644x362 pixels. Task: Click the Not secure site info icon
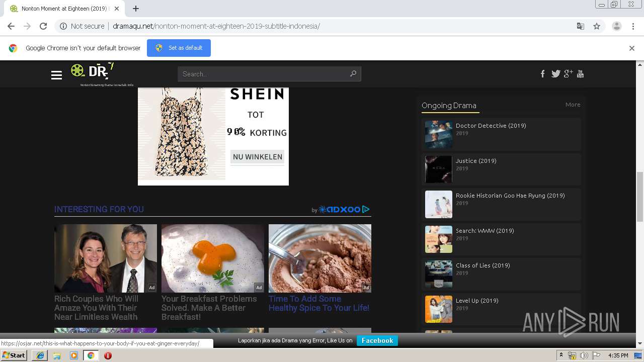click(x=63, y=26)
